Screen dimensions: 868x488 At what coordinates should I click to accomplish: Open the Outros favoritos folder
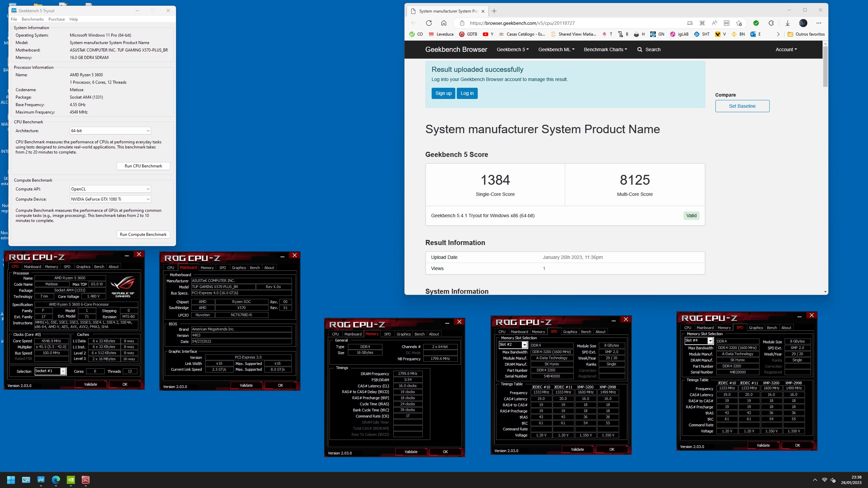pos(806,34)
